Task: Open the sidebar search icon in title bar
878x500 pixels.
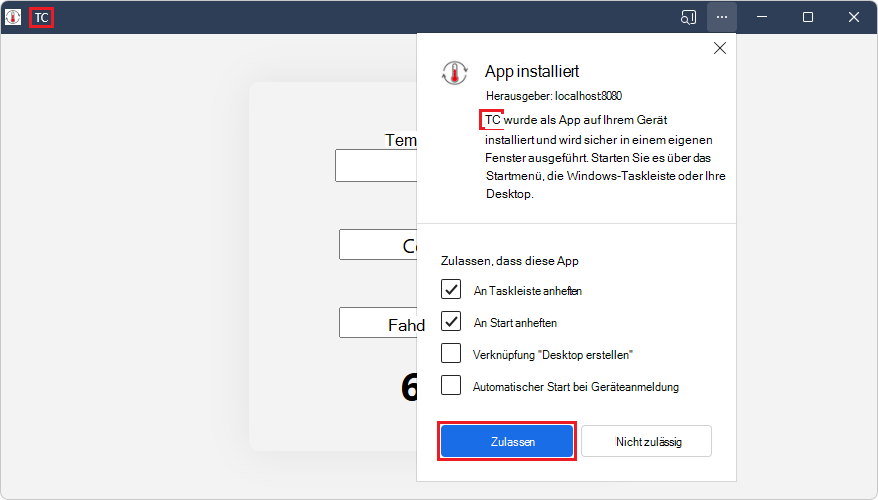Action: pos(688,17)
